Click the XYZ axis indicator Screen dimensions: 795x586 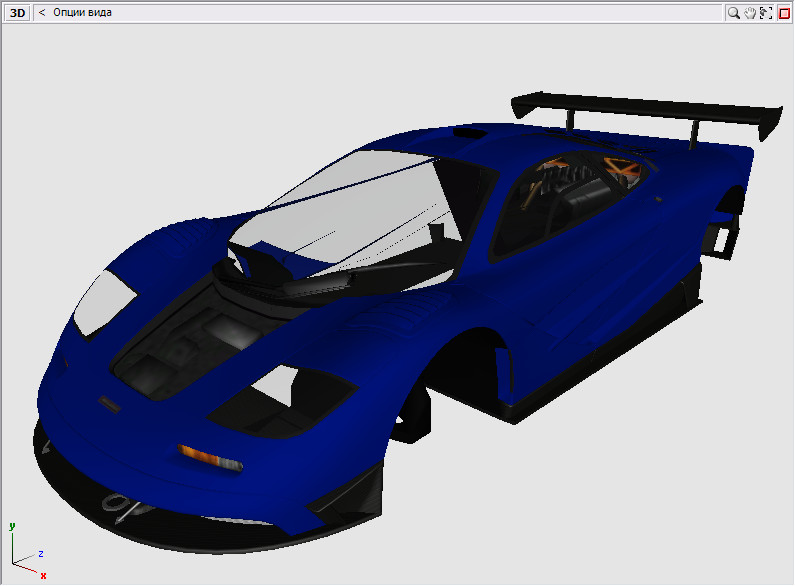click(x=28, y=551)
